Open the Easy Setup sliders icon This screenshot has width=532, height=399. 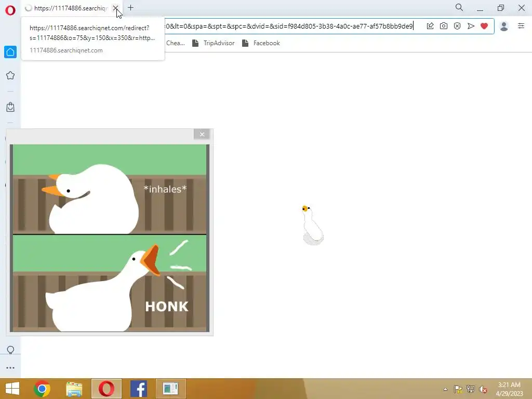[521, 26]
